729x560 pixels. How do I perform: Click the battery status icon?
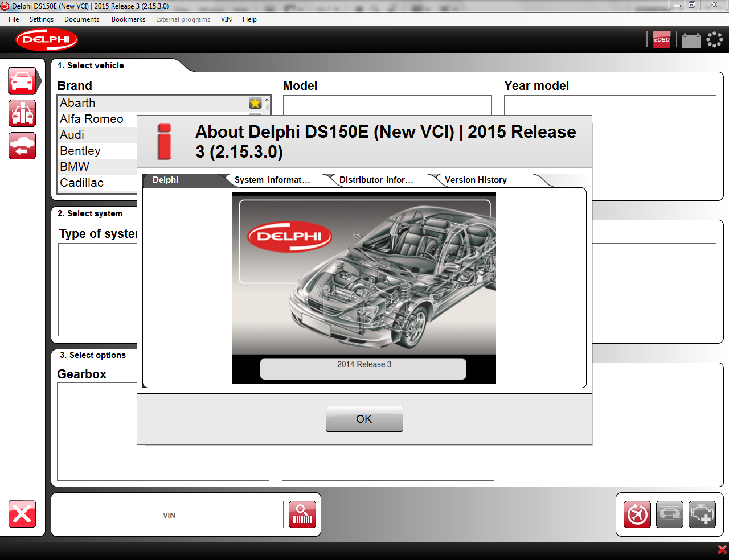coord(691,40)
